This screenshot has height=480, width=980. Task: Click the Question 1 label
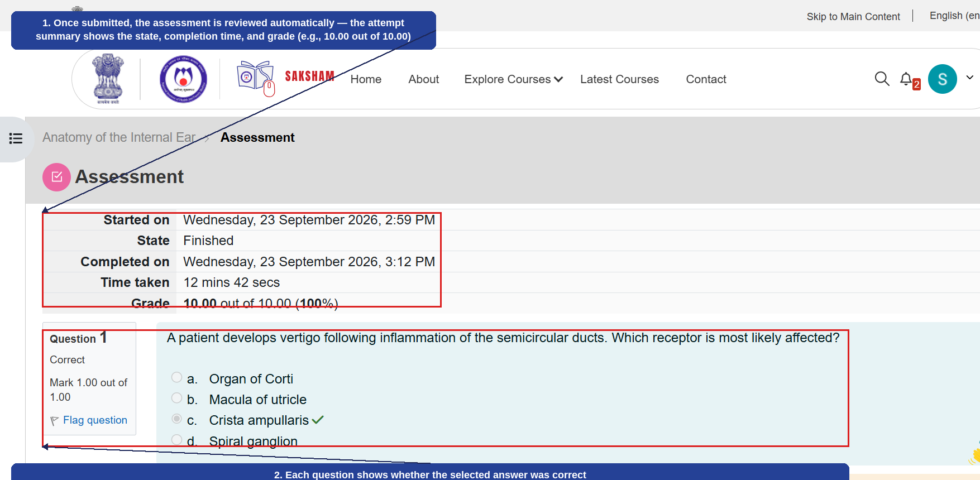point(79,338)
